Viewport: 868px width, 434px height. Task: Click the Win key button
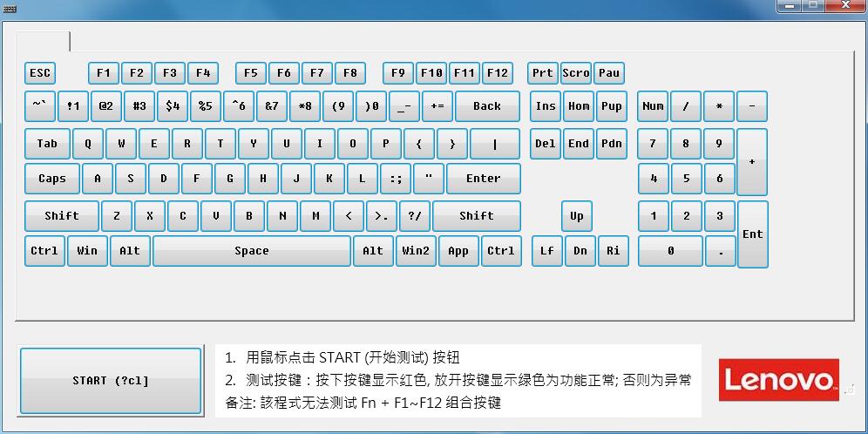(x=87, y=251)
